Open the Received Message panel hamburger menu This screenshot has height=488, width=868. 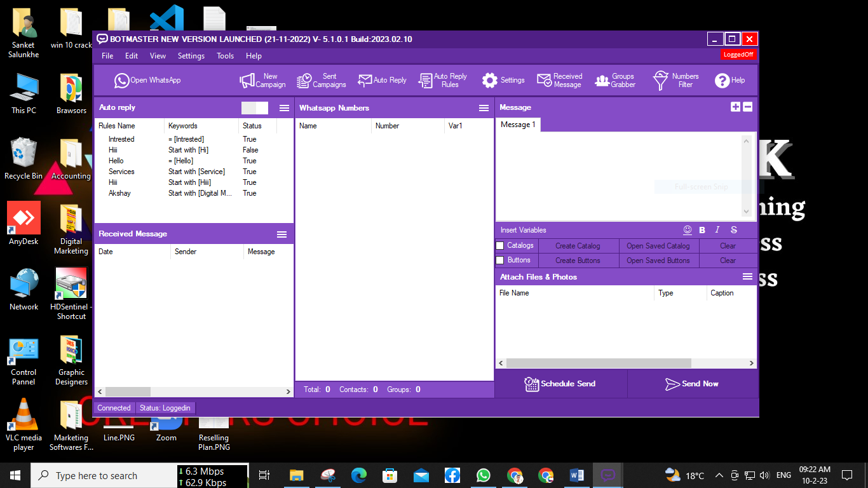click(282, 234)
